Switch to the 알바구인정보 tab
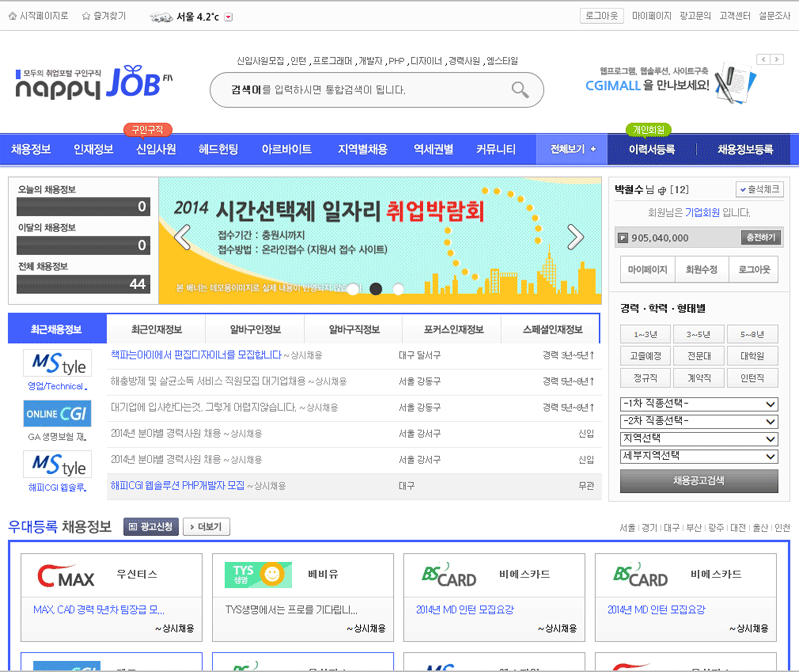 coord(254,329)
